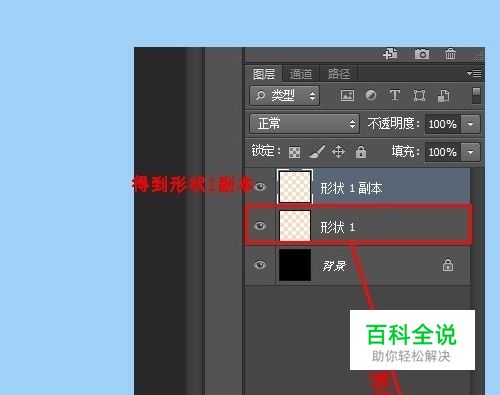The image size is (500, 395).
Task: Switch to the 路径 tab
Action: [339, 74]
